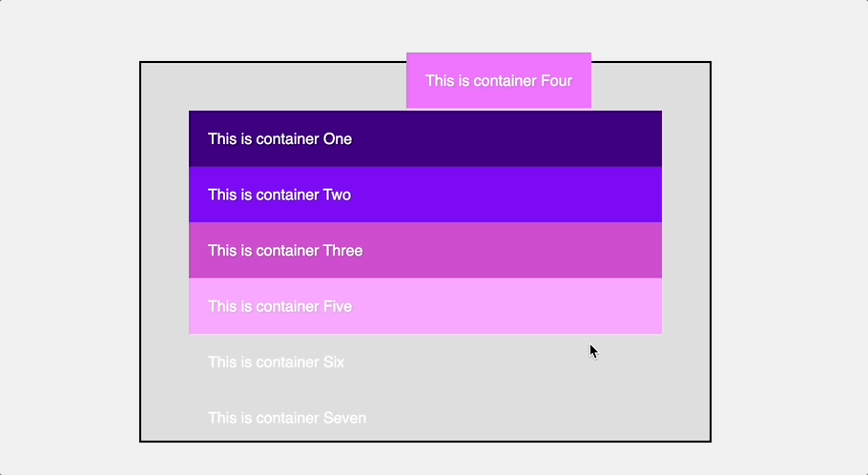The image size is (868, 475).
Task: Click the container Seven row
Action: 424,418
